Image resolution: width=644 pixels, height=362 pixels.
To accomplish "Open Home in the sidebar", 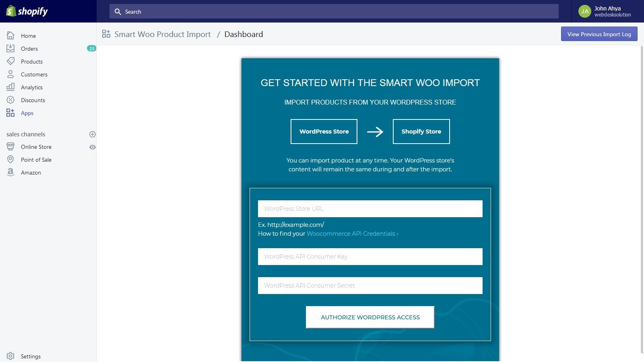I will (x=28, y=36).
